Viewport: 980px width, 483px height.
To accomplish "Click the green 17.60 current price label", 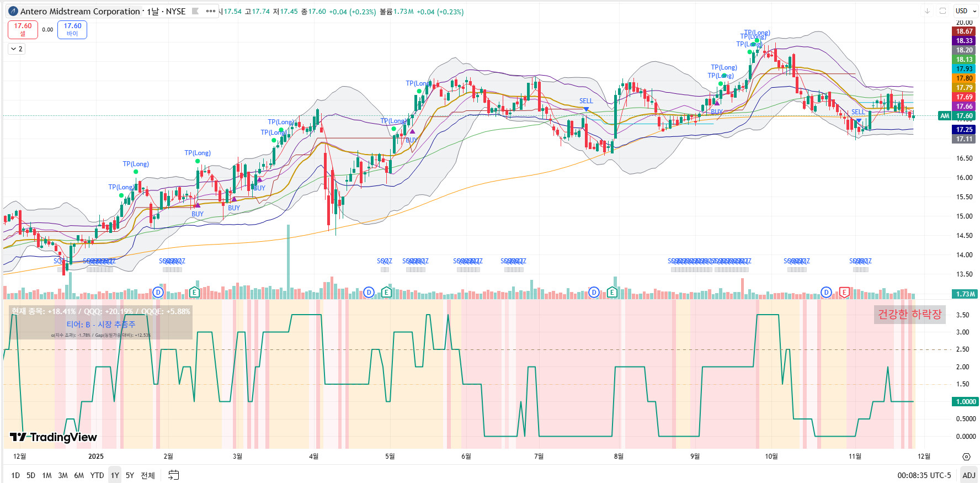I will (965, 116).
